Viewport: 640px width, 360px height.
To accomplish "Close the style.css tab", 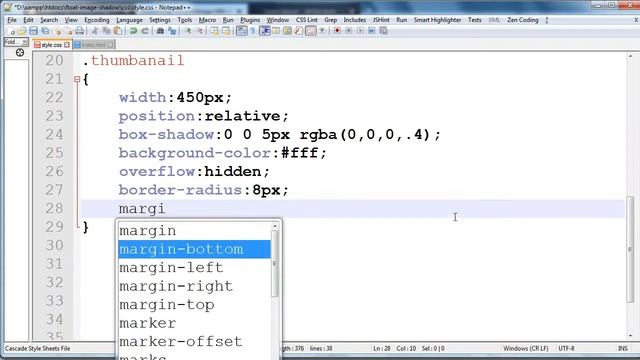I will (67, 45).
